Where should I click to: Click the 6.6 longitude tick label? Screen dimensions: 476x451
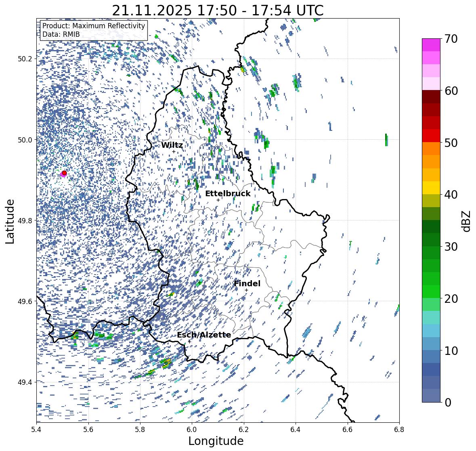click(348, 429)
